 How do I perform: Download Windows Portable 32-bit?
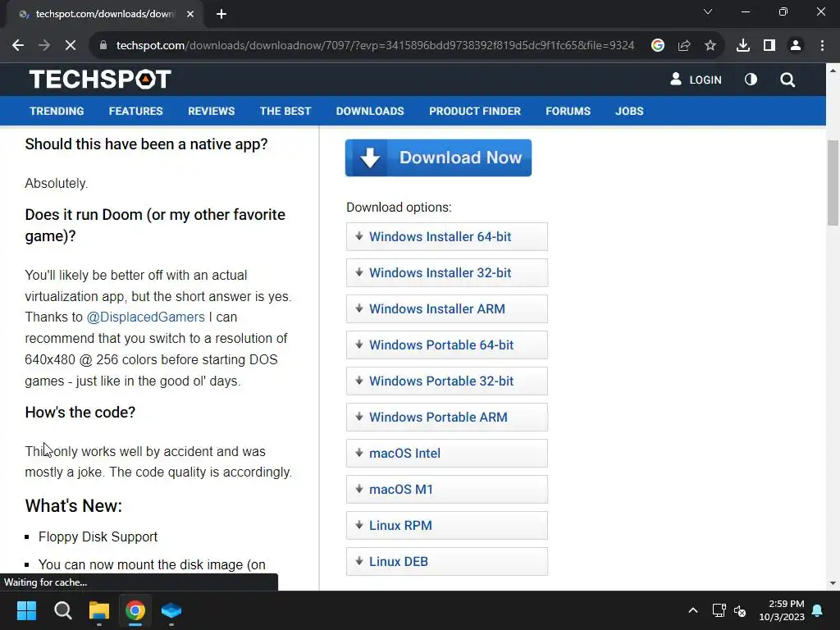coord(447,381)
